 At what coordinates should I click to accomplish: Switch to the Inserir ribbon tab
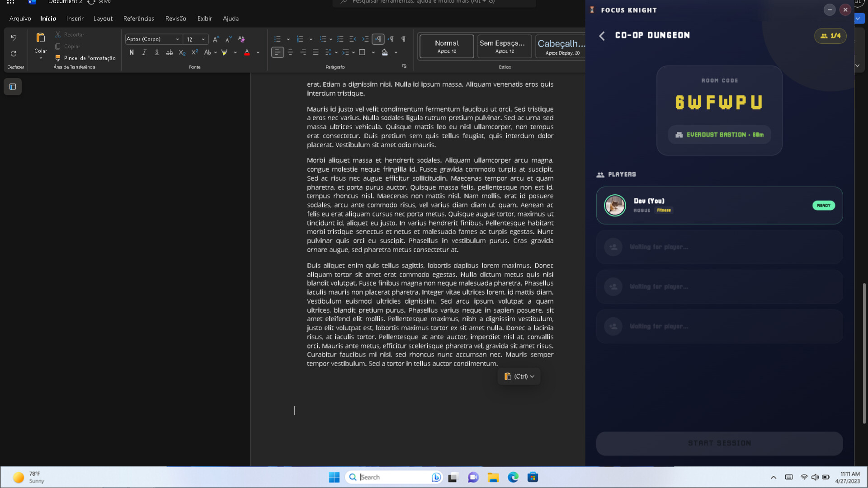click(x=75, y=19)
